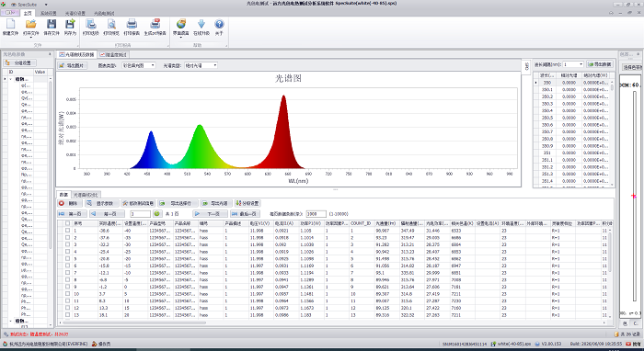Collapse the top tree node in the parameter list
Viewport: 644px width, 351px height.
(x=10, y=79)
